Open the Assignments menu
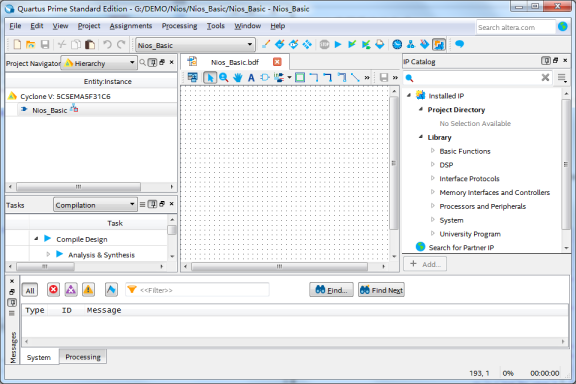 point(131,26)
